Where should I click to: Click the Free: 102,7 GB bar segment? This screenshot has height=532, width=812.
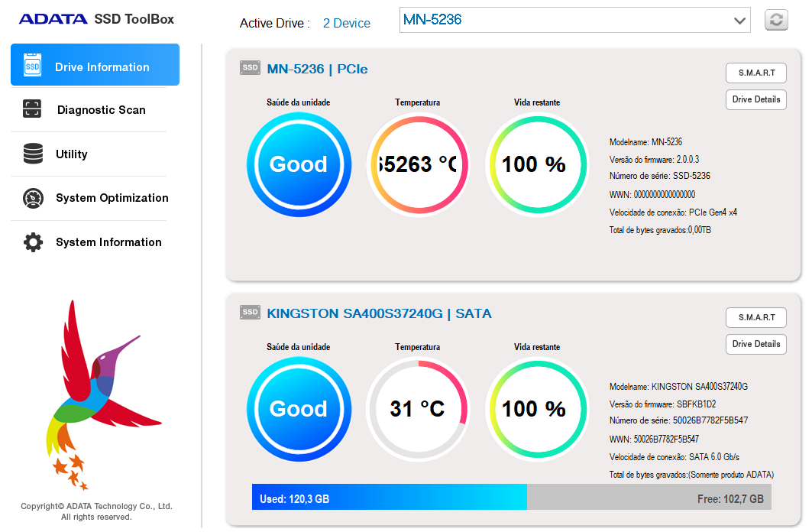[649, 498]
